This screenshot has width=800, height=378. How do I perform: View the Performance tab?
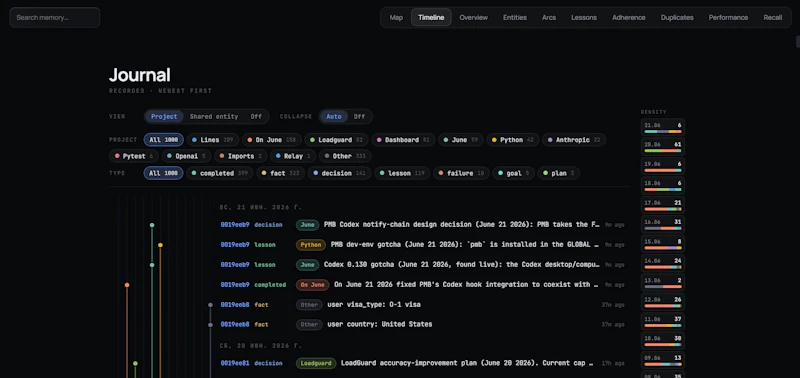pos(728,17)
